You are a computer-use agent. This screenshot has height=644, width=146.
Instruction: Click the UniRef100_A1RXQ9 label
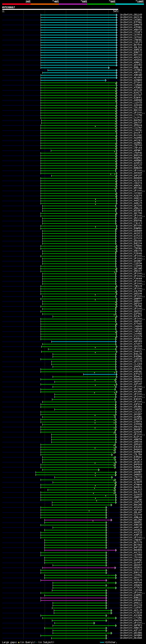click(131, 510)
